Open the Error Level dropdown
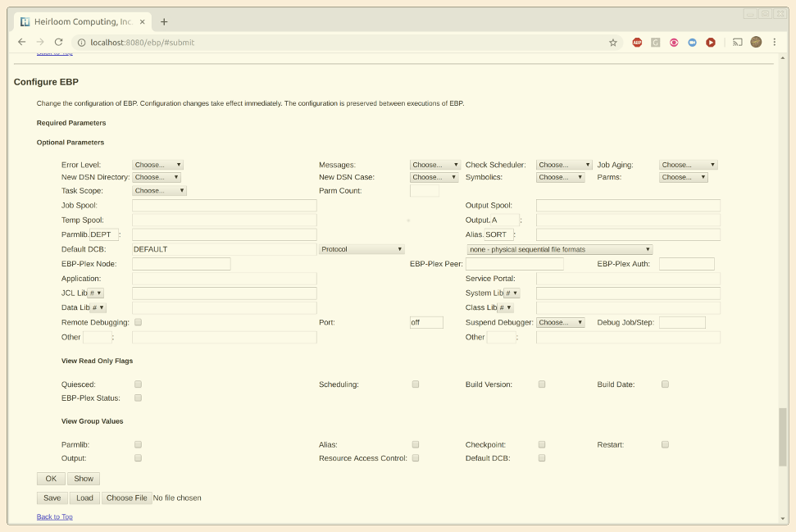Screen dimensions: 796x532 158,165
